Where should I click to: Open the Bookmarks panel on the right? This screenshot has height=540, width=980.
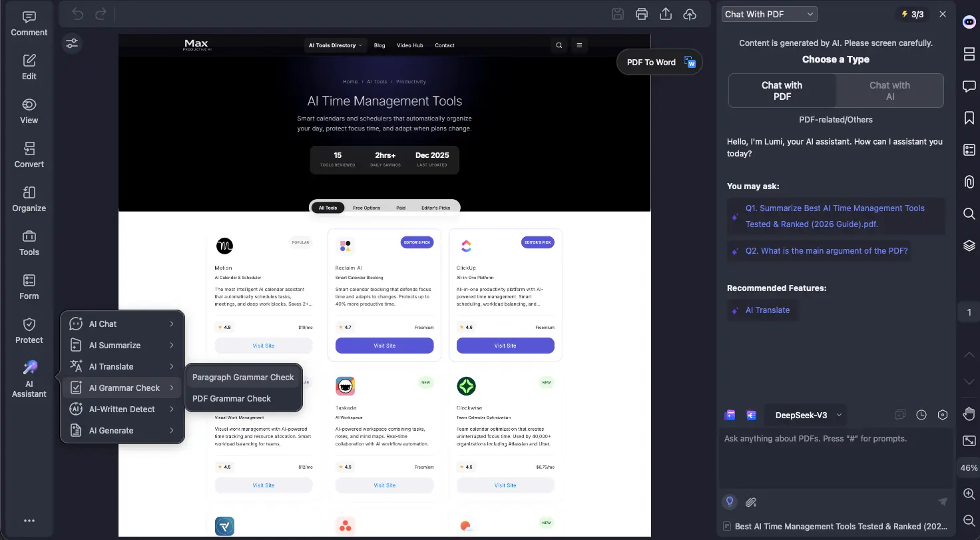point(969,118)
